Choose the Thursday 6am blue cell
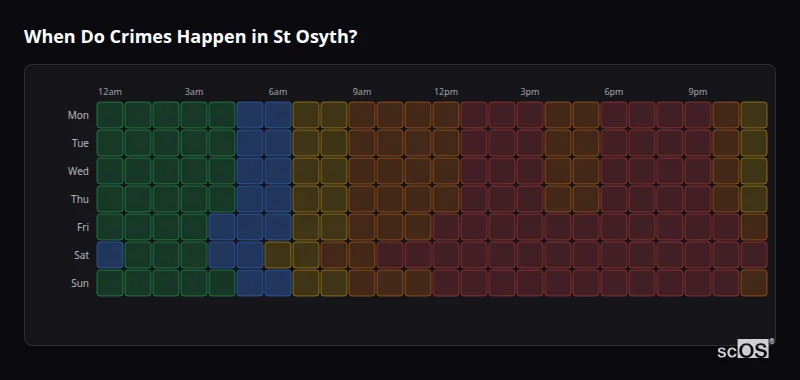Viewport: 800px width, 380px height. point(278,199)
